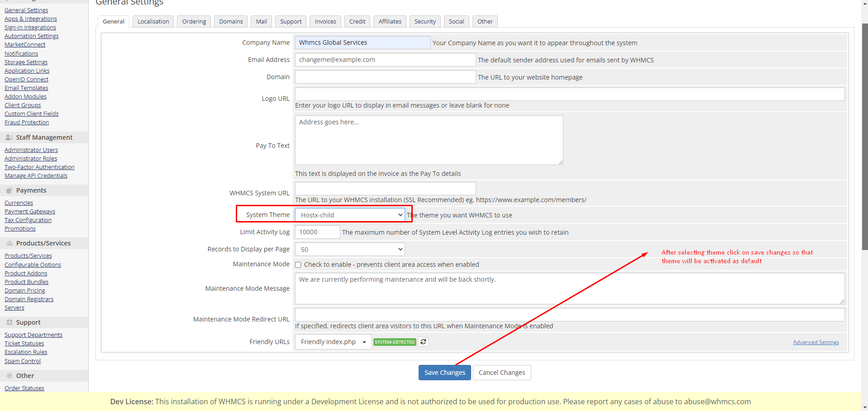
Task: Click the Other section icon in sidebar
Action: (x=9, y=376)
